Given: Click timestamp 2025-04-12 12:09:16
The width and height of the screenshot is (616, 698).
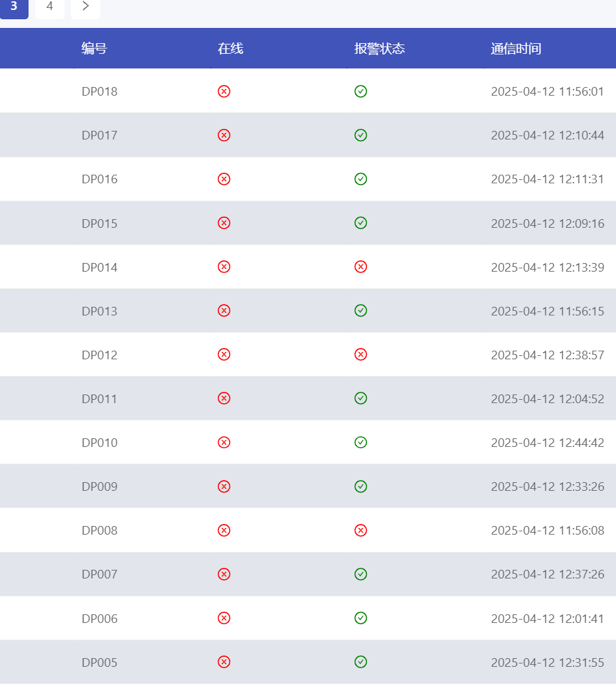Looking at the screenshot, I should click(548, 223).
